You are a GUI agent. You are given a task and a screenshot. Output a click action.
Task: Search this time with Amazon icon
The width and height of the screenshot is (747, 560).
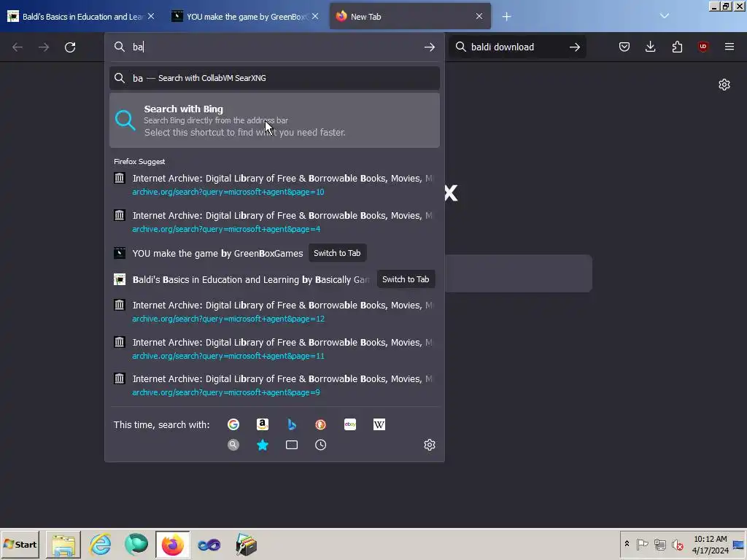[x=263, y=424]
